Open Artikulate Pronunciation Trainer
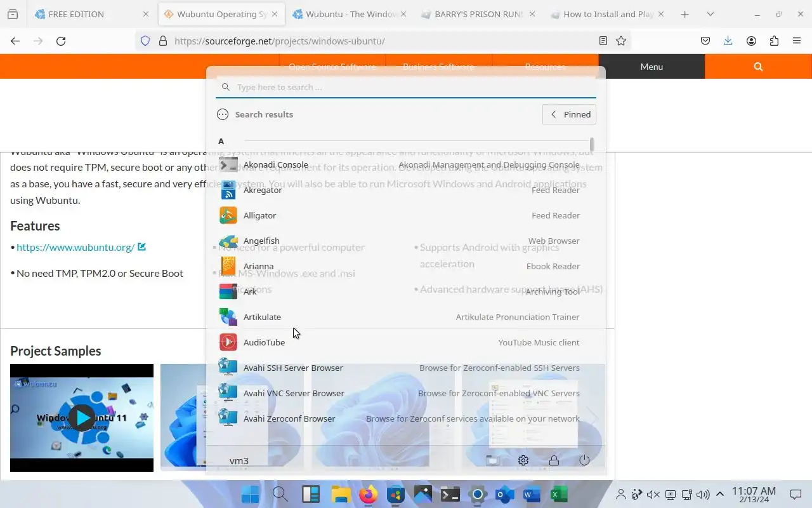 [400, 317]
